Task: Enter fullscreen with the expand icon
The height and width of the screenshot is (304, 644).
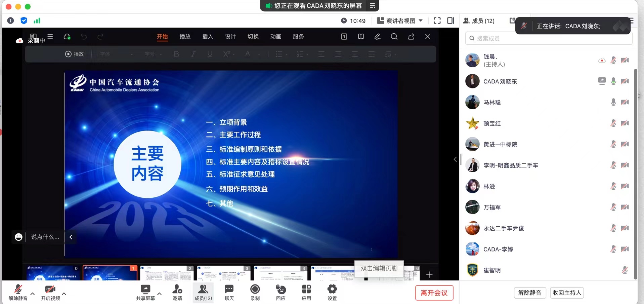Action: click(x=437, y=21)
